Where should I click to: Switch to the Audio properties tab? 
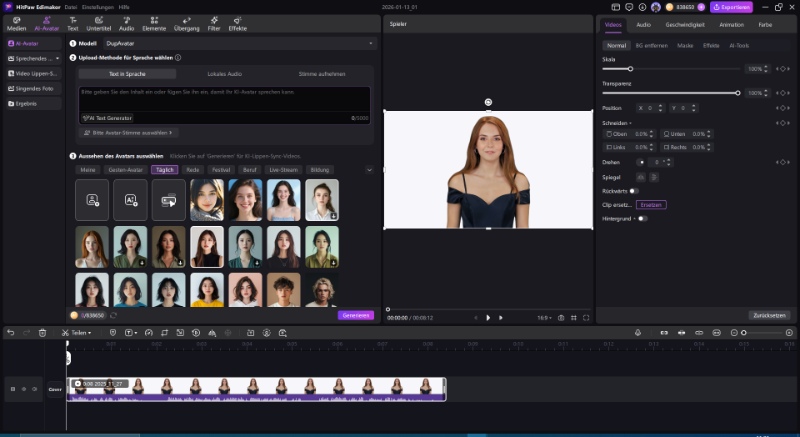coord(643,24)
